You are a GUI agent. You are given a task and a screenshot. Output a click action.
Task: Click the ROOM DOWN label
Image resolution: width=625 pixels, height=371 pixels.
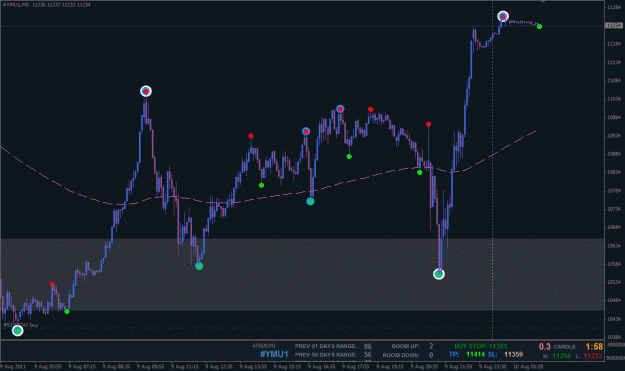click(401, 355)
